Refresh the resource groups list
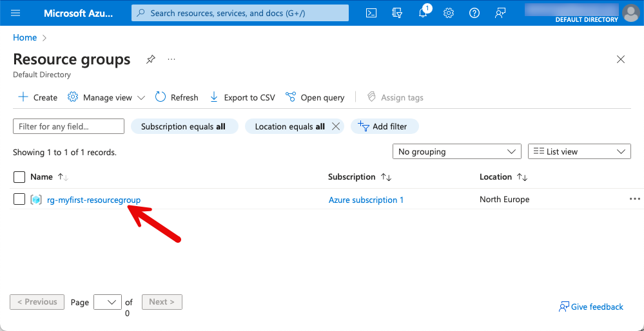The width and height of the screenshot is (644, 331). 177,98
